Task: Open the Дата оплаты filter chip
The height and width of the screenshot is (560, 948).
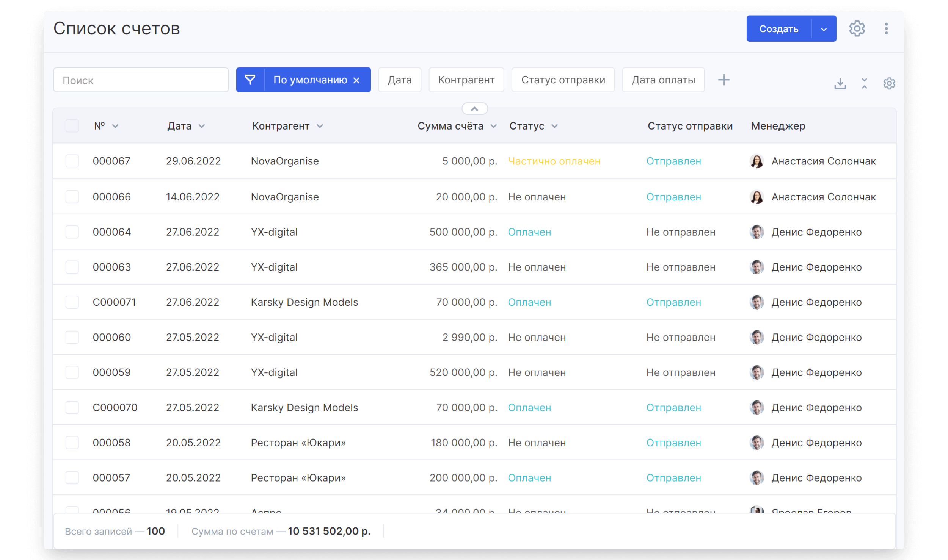Action: point(663,80)
